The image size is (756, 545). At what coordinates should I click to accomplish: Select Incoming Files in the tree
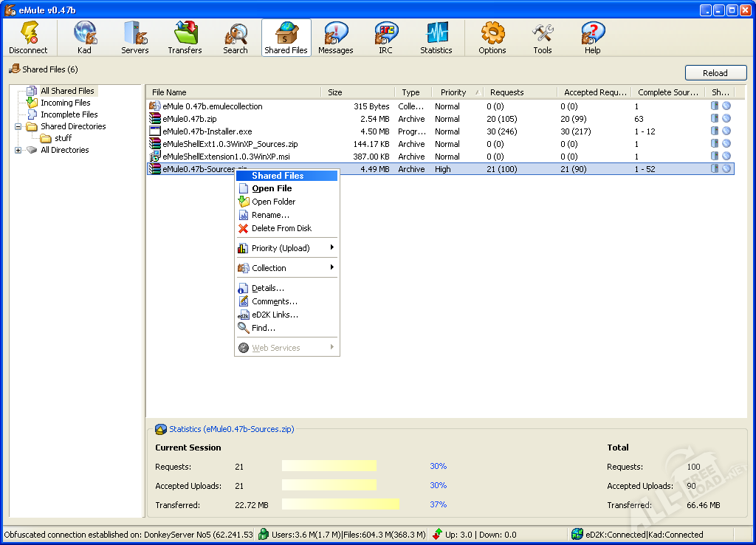65,103
